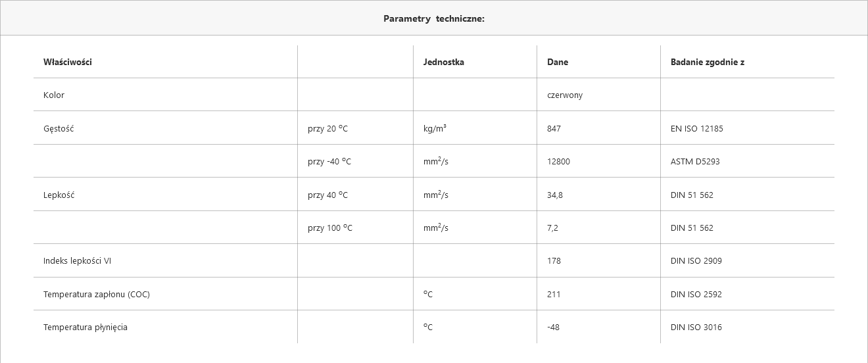Select the "Właściwości" column header
This screenshot has height=363, width=868.
68,62
